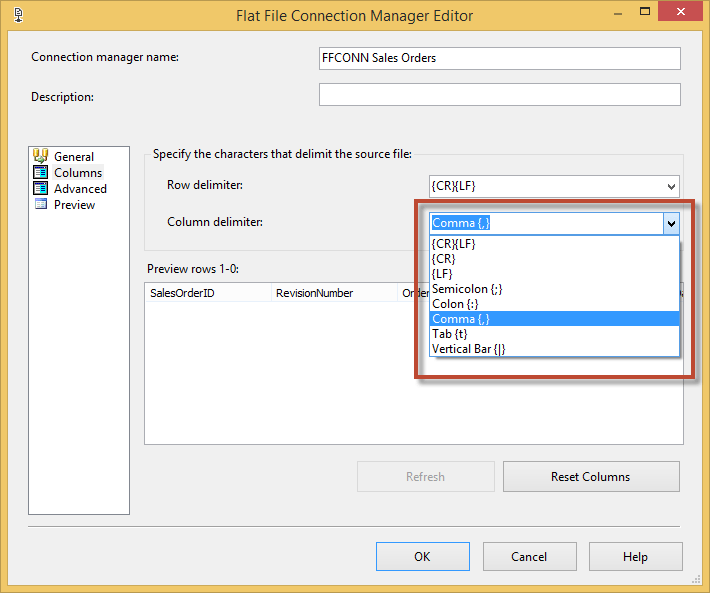Viewport: 710px width, 593px height.
Task: Click the title bar system menu icon
Action: click(16, 15)
